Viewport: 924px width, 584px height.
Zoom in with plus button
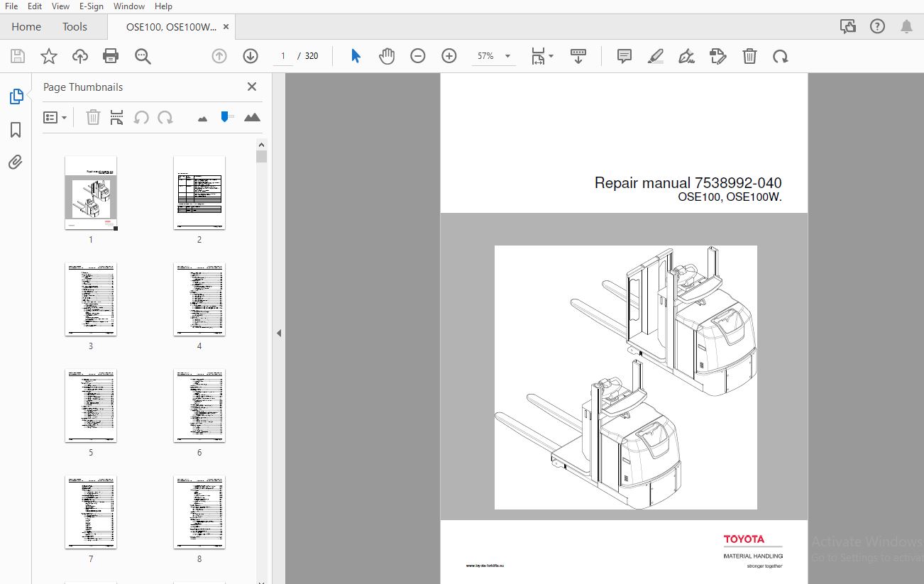(449, 56)
